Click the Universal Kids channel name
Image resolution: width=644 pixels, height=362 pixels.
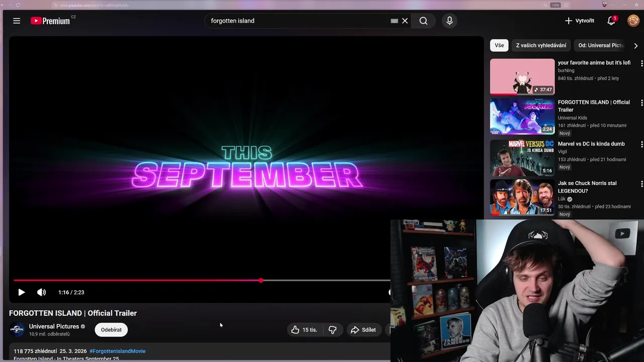click(x=573, y=118)
